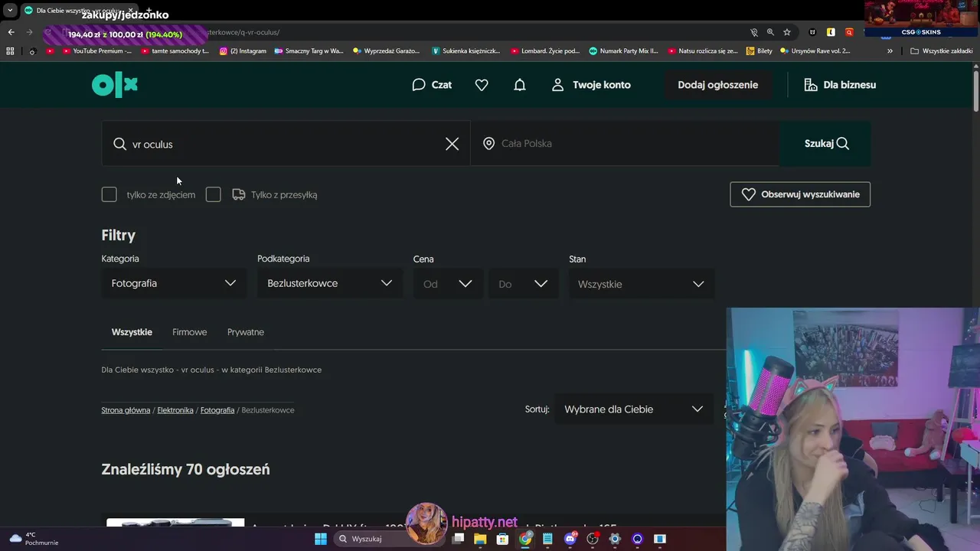Open Numark Party Mix bookmark
Viewport: 980px width, 551px height.
click(x=623, y=51)
